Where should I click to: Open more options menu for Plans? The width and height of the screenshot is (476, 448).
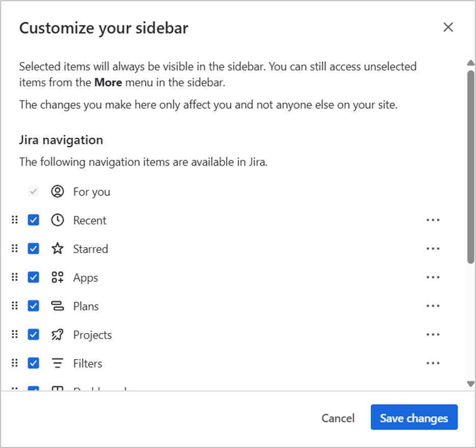[433, 306]
